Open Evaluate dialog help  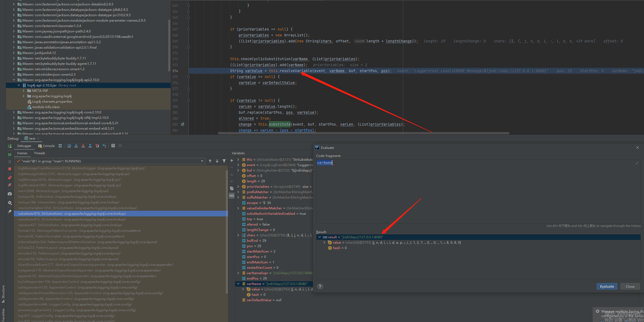(320, 286)
